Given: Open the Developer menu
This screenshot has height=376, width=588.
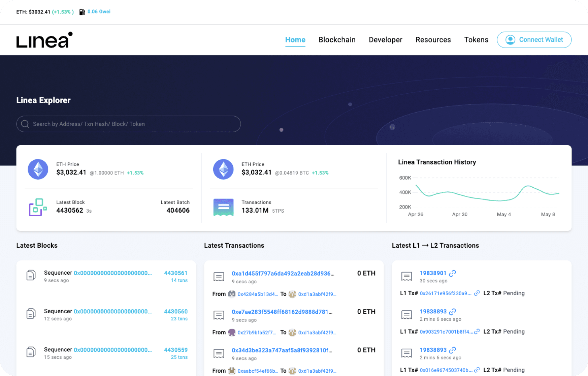Looking at the screenshot, I should pos(385,39).
